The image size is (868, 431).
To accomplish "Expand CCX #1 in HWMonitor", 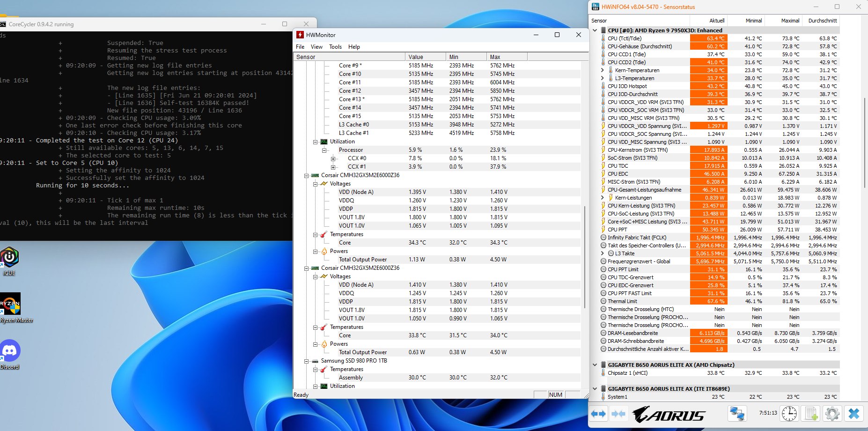I will point(333,167).
